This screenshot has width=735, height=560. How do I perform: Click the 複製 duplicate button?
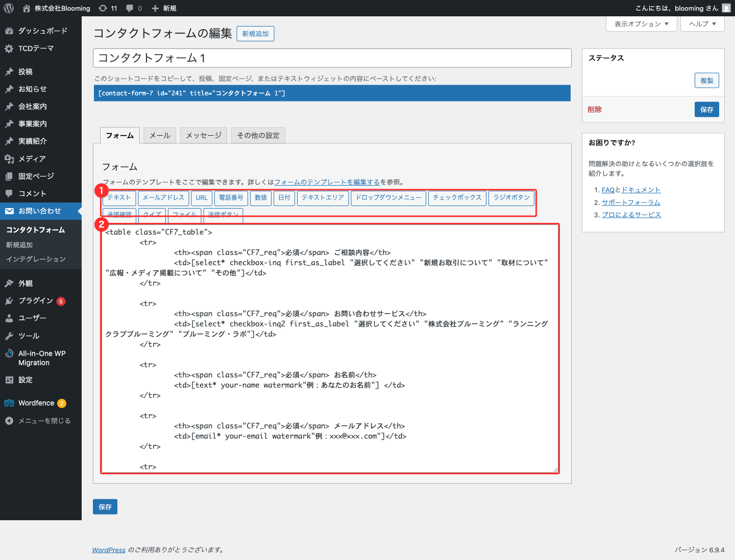click(707, 81)
